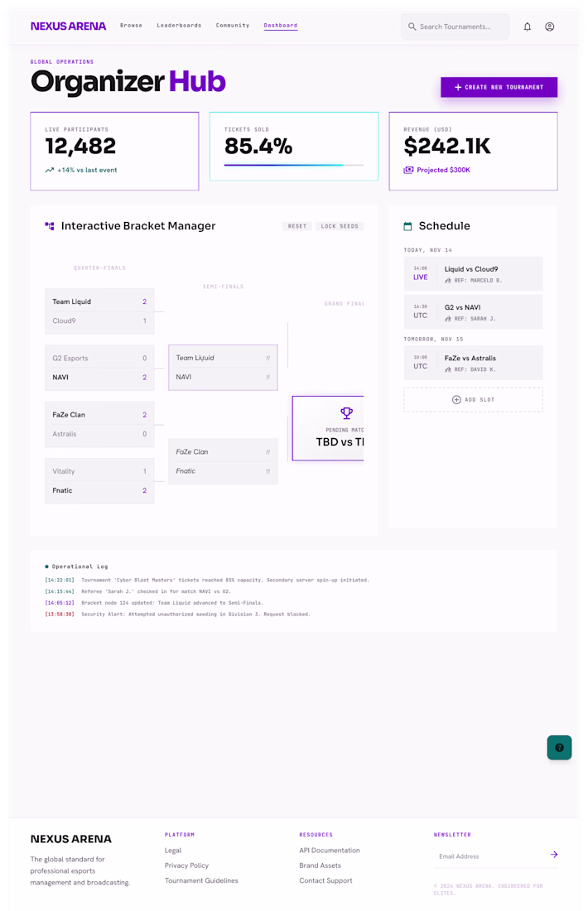Select the Astralis quarter-final row
Viewport: 588px width, 911px height.
tap(99, 434)
